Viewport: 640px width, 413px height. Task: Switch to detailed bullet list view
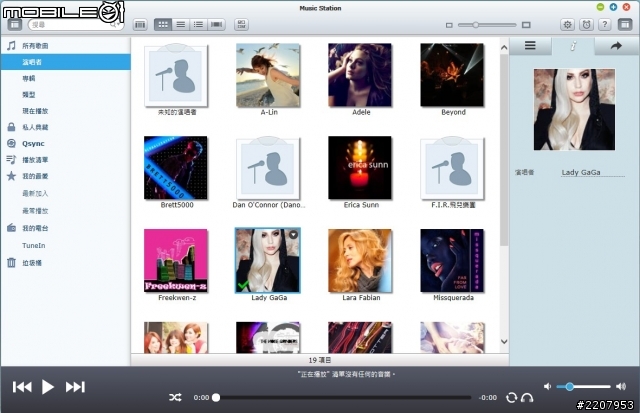tap(198, 25)
